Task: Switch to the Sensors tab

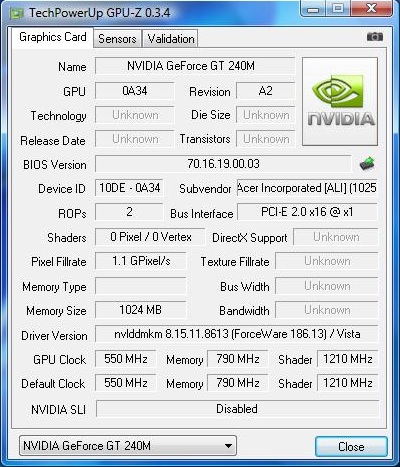Action: coord(117,39)
